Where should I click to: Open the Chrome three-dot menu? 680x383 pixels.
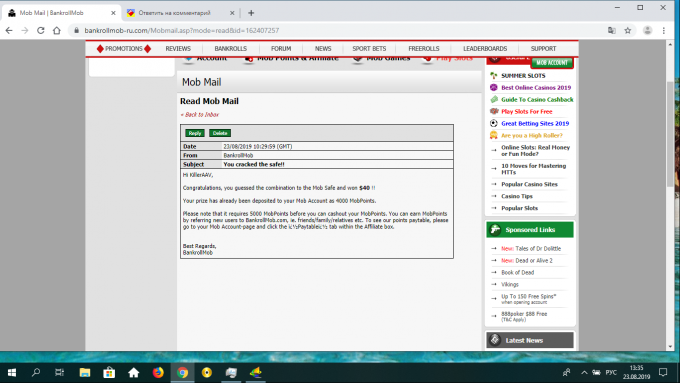coord(664,30)
